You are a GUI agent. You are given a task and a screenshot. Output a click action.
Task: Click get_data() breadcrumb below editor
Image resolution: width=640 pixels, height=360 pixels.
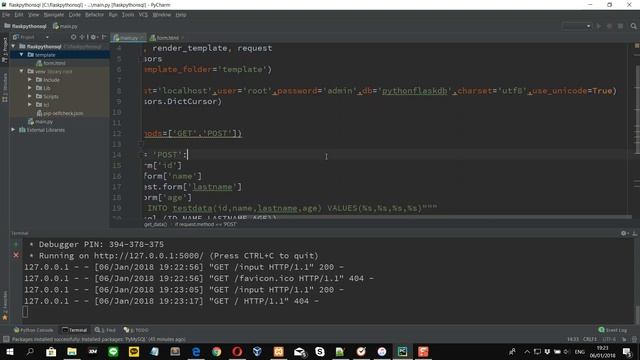tap(156, 224)
